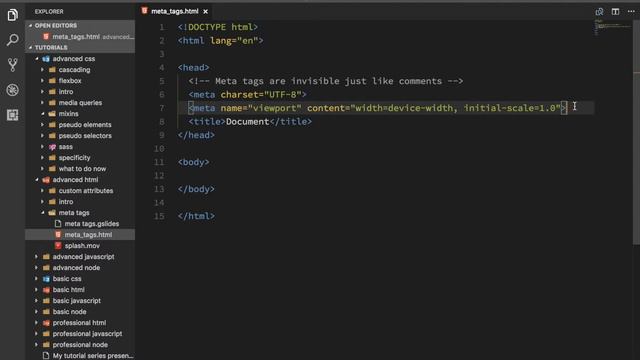Click the meta viewport line

point(378,108)
